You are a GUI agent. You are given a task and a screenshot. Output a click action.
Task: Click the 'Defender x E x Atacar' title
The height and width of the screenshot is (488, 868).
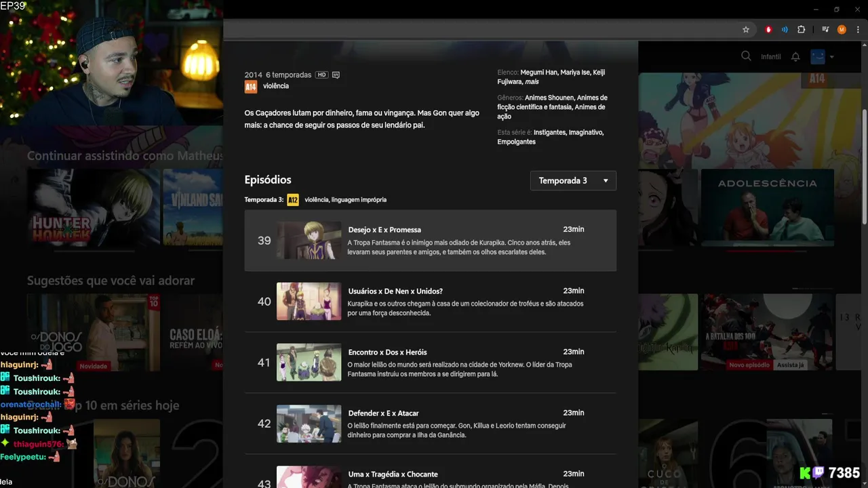pos(383,413)
